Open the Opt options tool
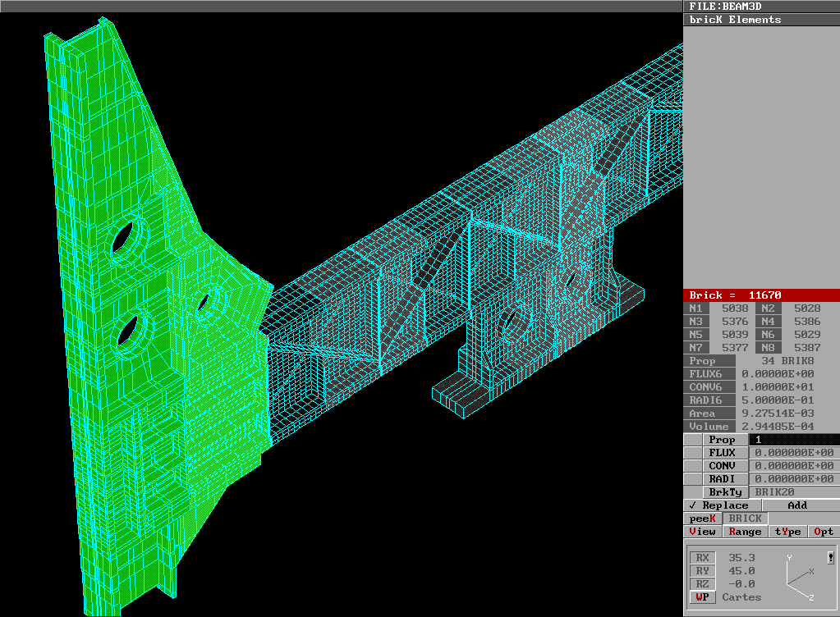This screenshot has width=840, height=617. click(823, 532)
